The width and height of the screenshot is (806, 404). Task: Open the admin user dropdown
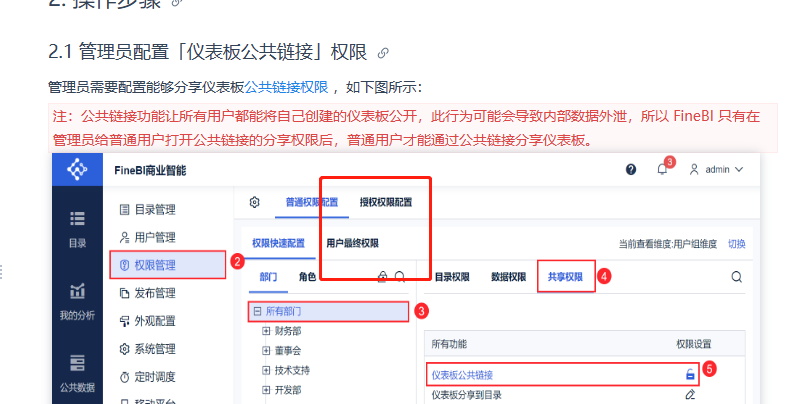click(716, 170)
